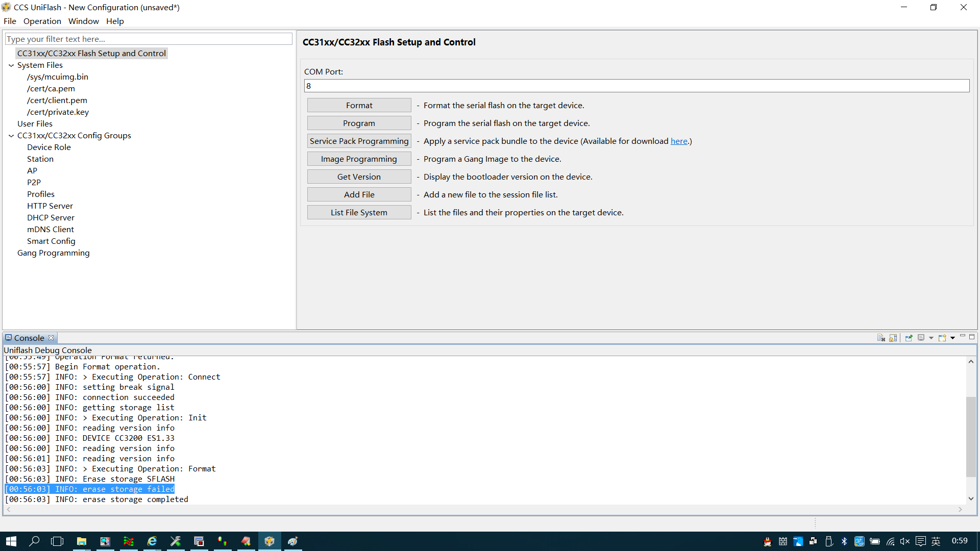Maximize the Console panel view
Screen dimensions: 980x551
coord(972,337)
